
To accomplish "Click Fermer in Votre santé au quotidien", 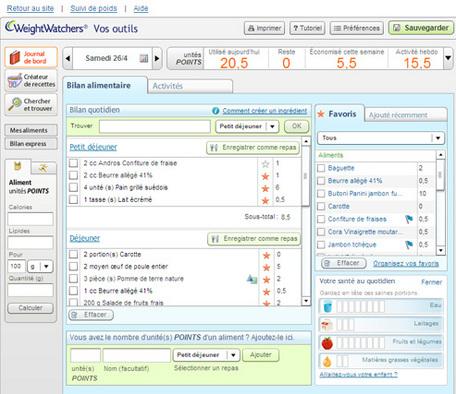I will 432,282.
